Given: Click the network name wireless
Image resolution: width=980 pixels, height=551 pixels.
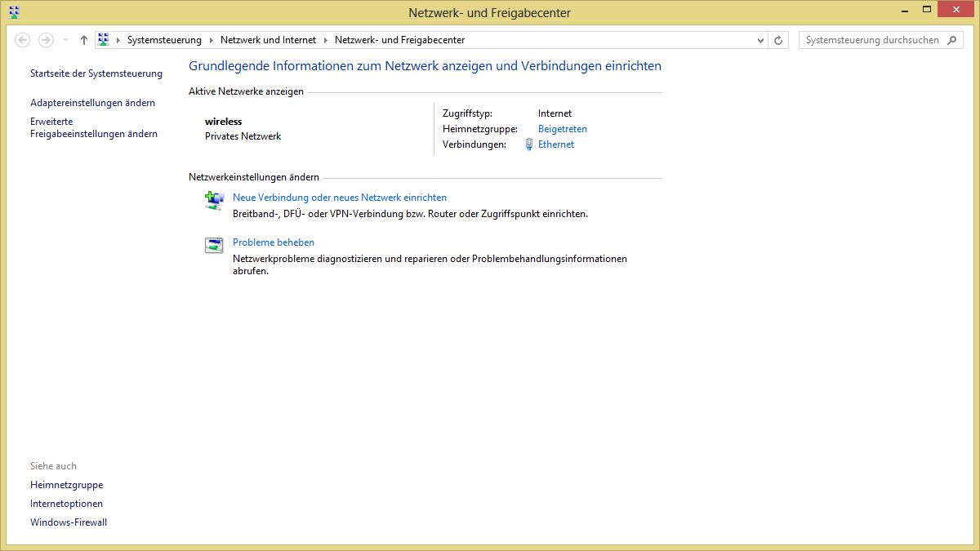Looking at the screenshot, I should pos(224,122).
